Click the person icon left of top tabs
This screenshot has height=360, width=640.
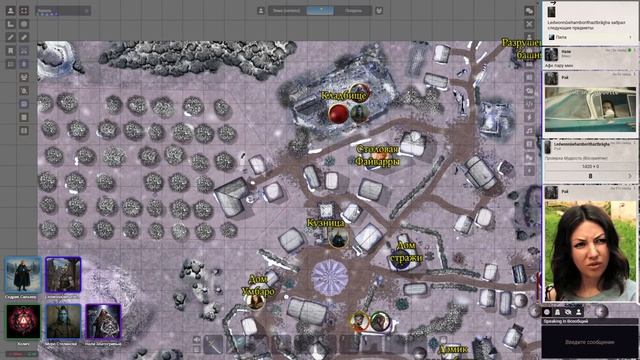point(261,11)
